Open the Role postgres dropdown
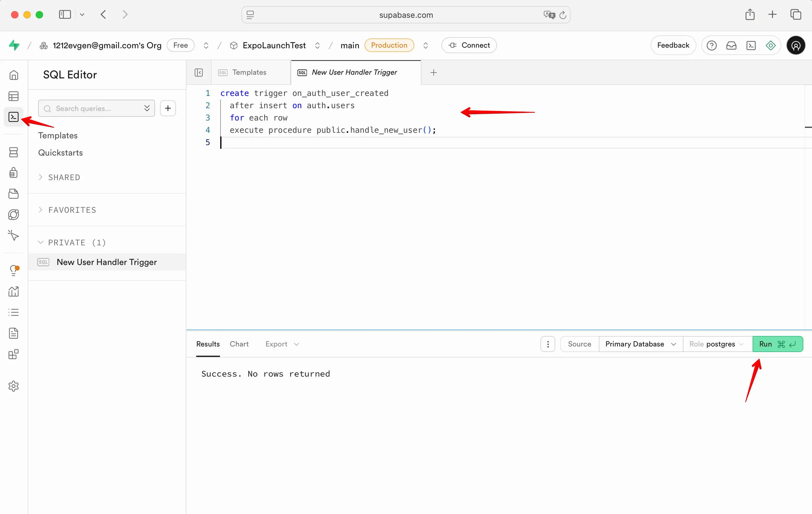Image resolution: width=812 pixels, height=514 pixels. [718, 344]
